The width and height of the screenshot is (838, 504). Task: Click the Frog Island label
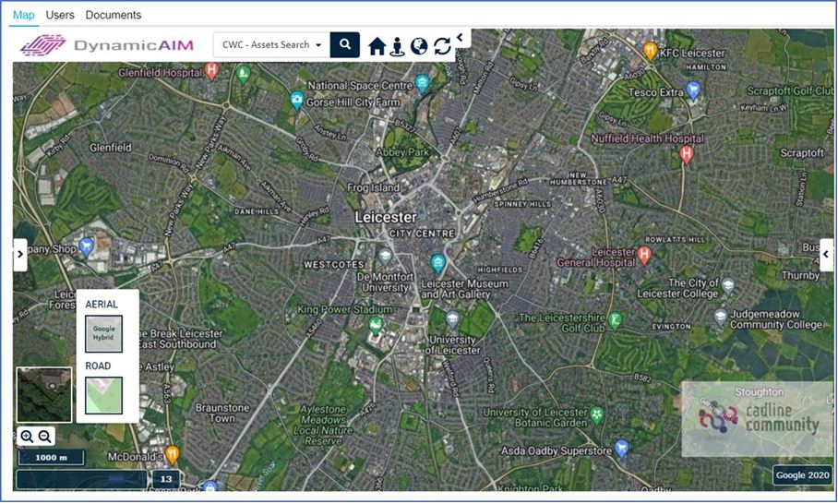point(373,187)
